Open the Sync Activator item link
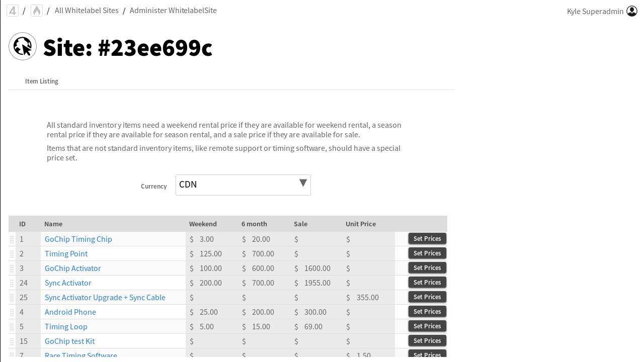Image resolution: width=644 pixels, height=362 pixels. (x=68, y=283)
